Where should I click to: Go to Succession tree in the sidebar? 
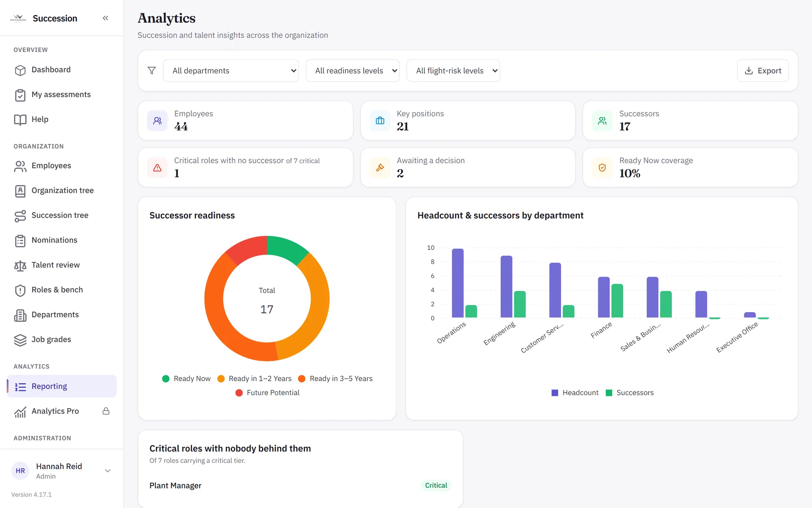click(x=62, y=215)
